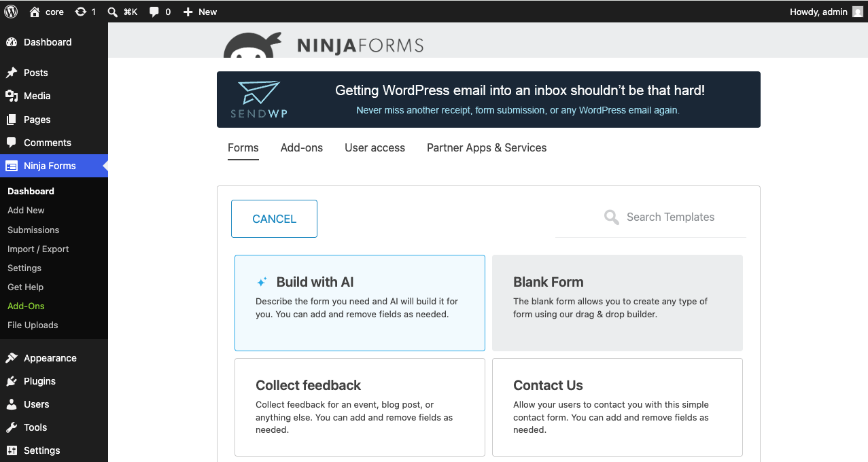Open the Add New submenu item
868x462 pixels.
tap(26, 210)
